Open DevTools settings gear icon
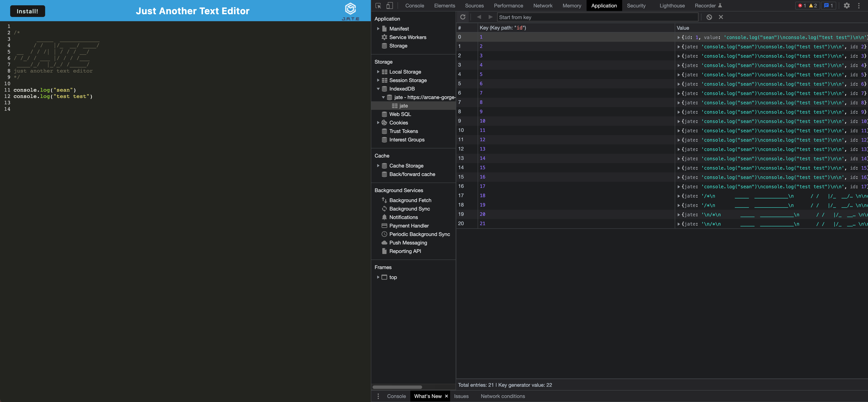Image resolution: width=868 pixels, height=402 pixels. pyautogui.click(x=846, y=6)
